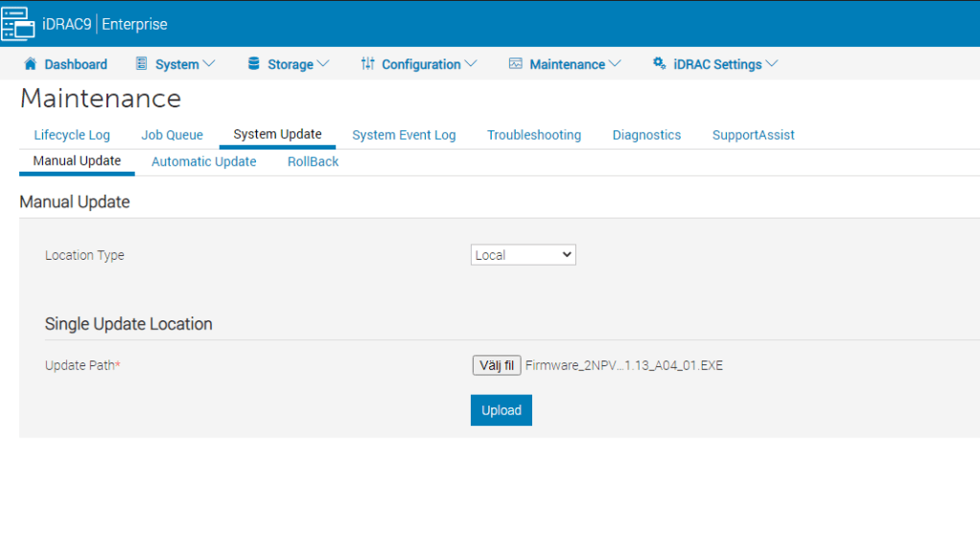Screen dimensions: 980x558
Task: Click the Configuration sliders icon
Action: 367,64
